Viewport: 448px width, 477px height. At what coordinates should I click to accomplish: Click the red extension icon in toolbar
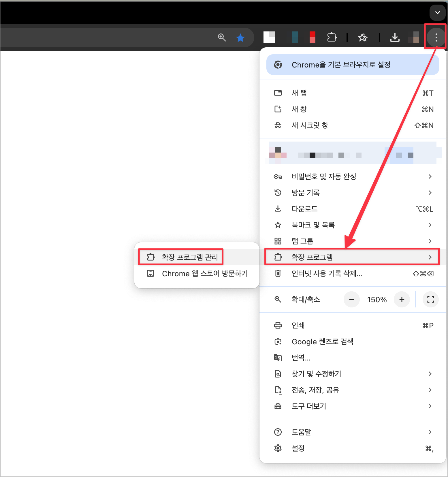pos(312,37)
